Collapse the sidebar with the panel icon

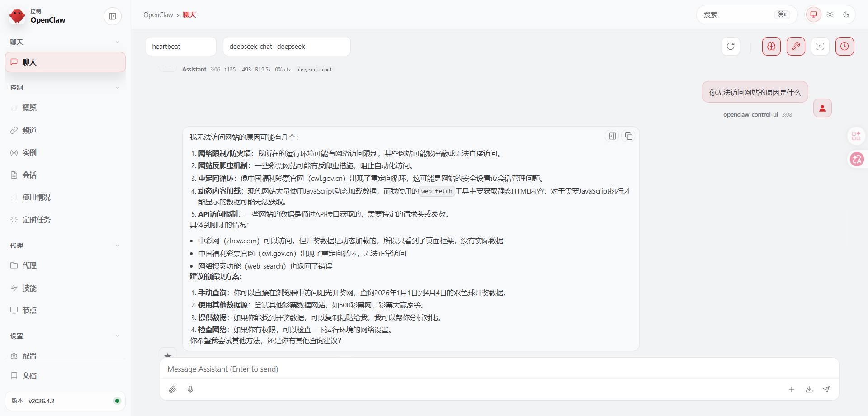point(113,17)
